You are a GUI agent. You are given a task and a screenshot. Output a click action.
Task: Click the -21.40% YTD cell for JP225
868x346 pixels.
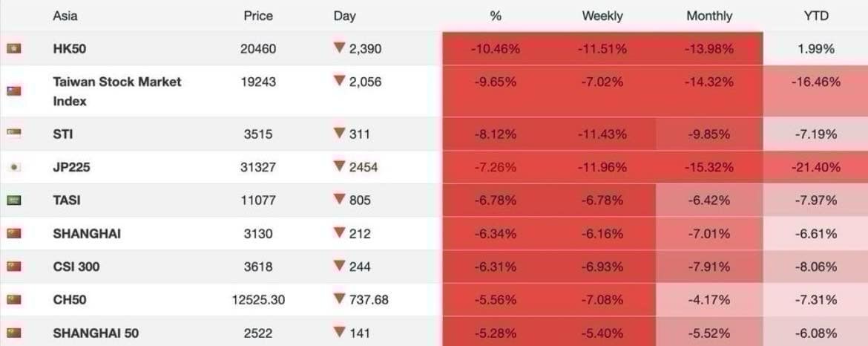[816, 167]
